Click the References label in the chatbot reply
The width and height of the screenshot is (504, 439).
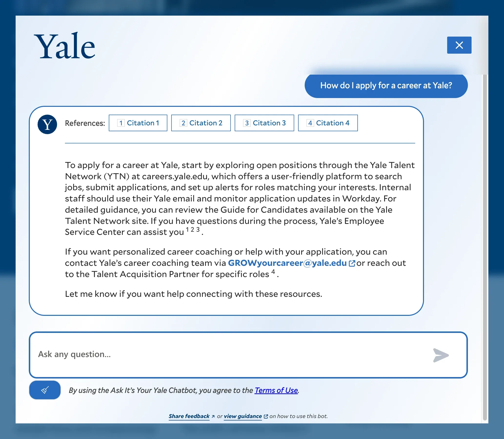tap(85, 123)
